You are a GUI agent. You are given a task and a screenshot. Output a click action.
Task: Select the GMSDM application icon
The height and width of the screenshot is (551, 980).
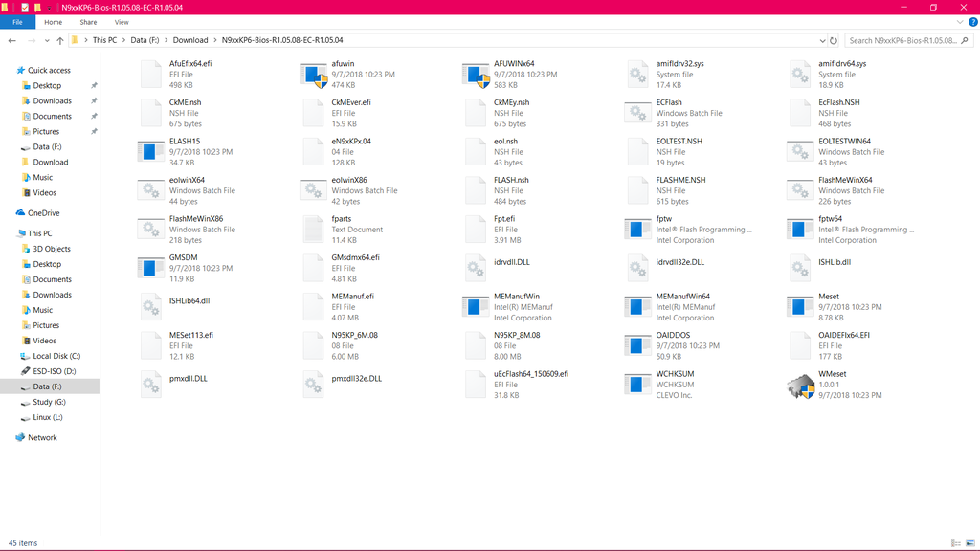point(150,268)
